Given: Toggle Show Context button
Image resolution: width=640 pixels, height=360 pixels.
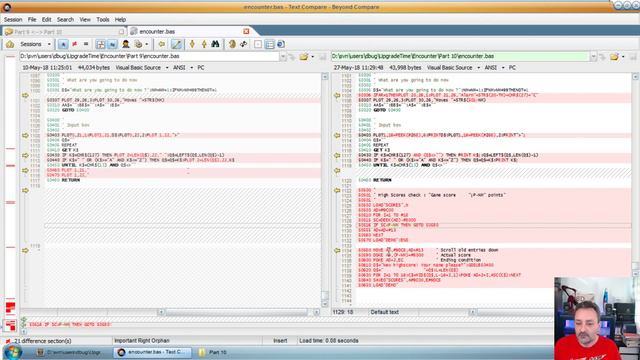Looking at the screenshot, I should (x=100, y=44).
